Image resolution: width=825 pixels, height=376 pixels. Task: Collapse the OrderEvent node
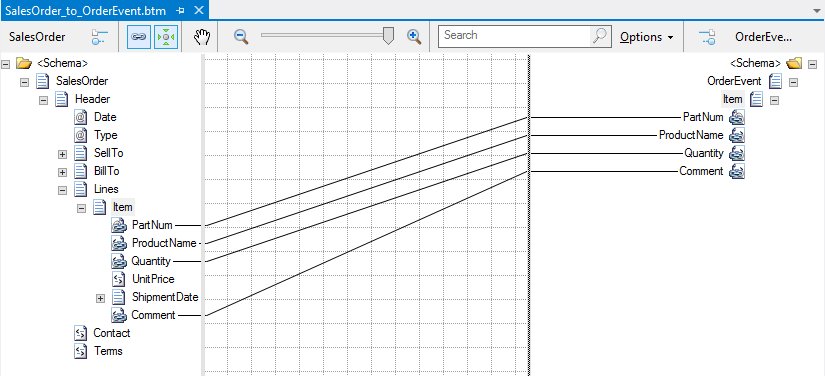[793, 82]
